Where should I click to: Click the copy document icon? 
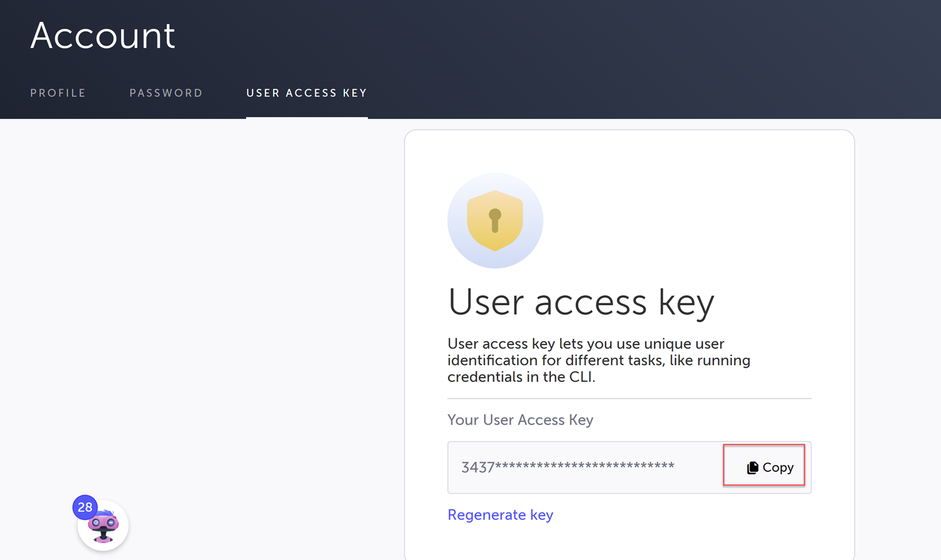point(752,468)
